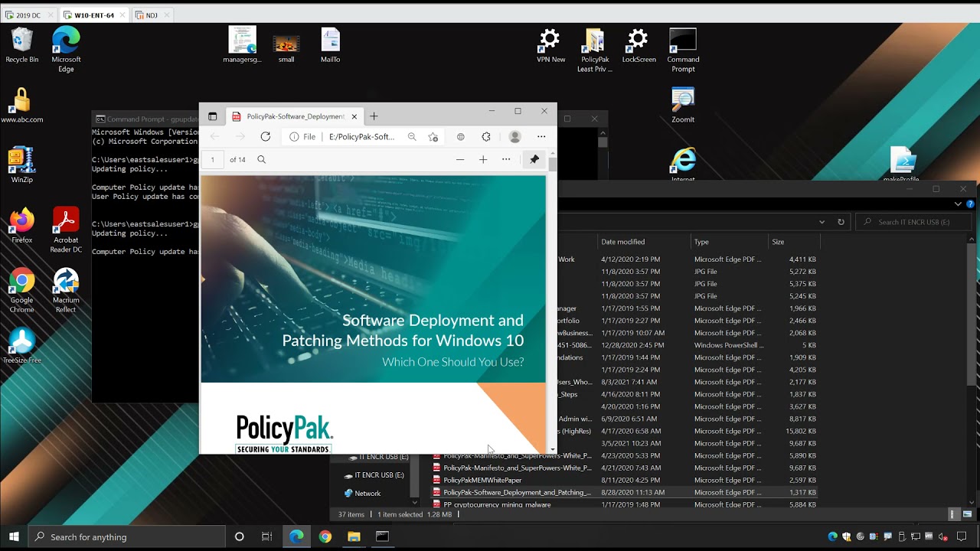Expand File Explorer address history dropdown
The height and width of the screenshot is (551, 980).
pos(822,222)
